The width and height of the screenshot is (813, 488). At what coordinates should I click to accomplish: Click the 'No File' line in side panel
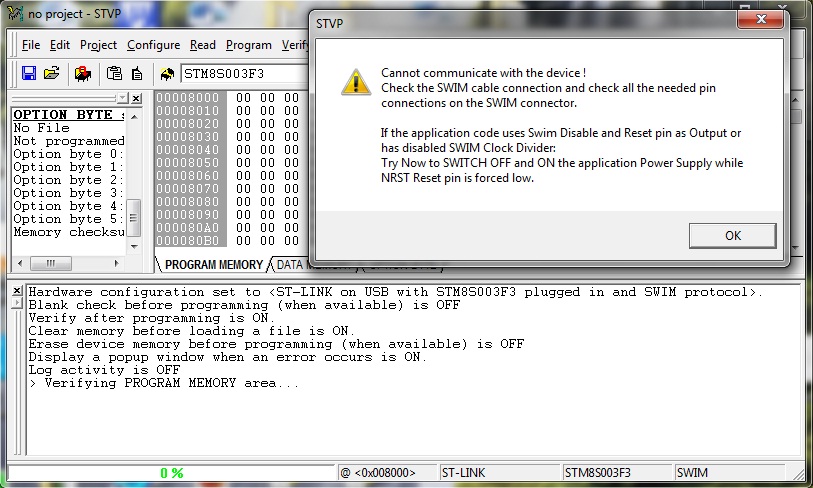coord(41,128)
